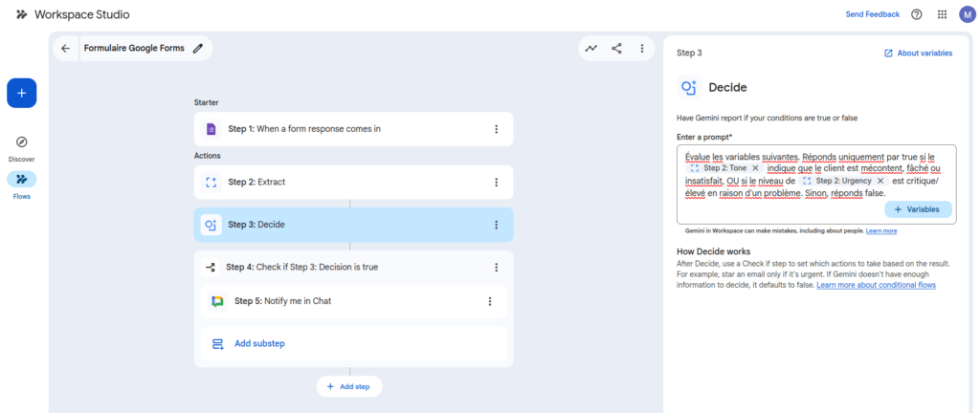Image resolution: width=980 pixels, height=413 pixels.
Task: Click the Variables button in prompt
Action: click(x=918, y=209)
